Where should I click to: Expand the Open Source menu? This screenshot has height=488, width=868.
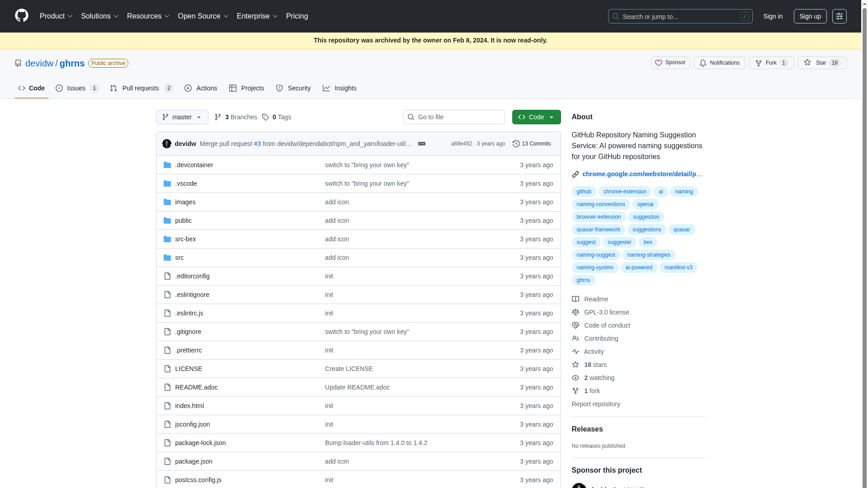tap(203, 16)
